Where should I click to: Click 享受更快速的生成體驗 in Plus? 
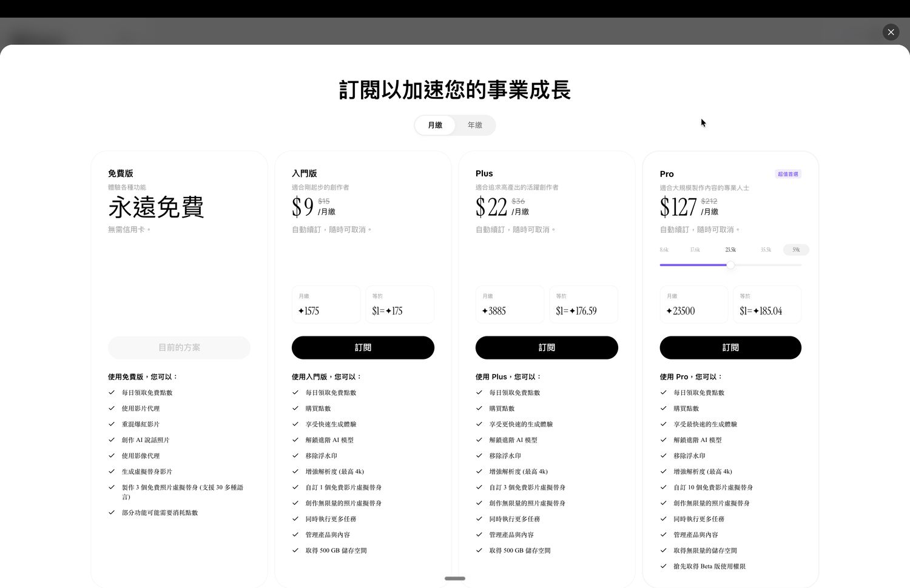coord(521,424)
